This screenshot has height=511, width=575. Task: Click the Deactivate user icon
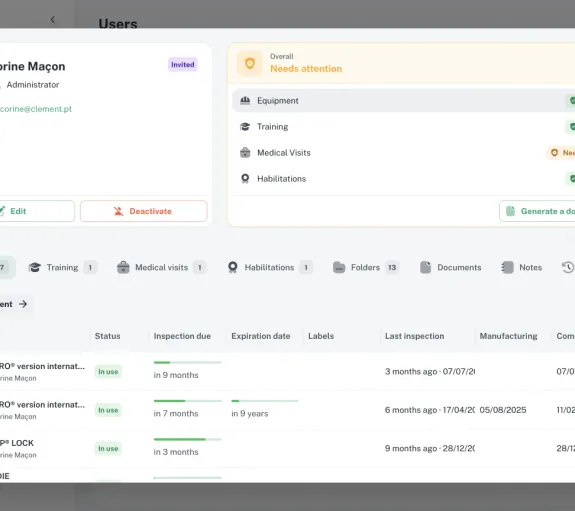[x=118, y=211]
